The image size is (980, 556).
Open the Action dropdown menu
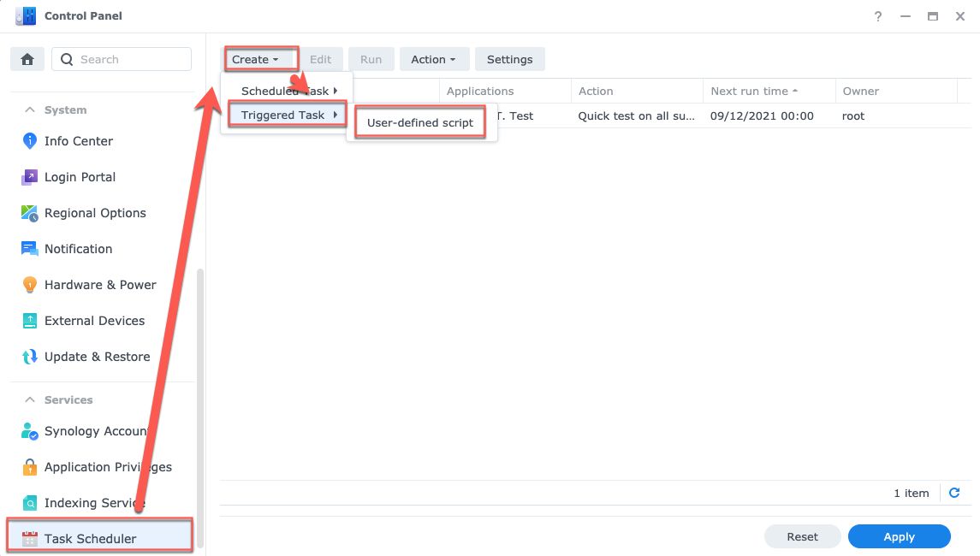coord(434,59)
